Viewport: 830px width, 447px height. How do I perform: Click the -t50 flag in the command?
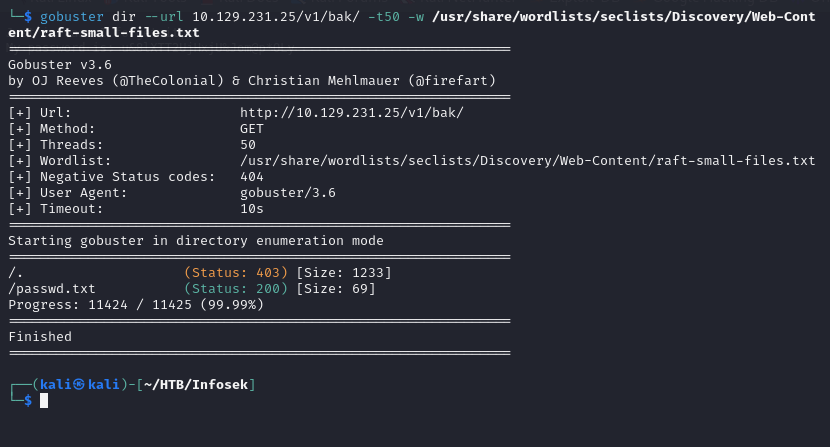(x=384, y=17)
